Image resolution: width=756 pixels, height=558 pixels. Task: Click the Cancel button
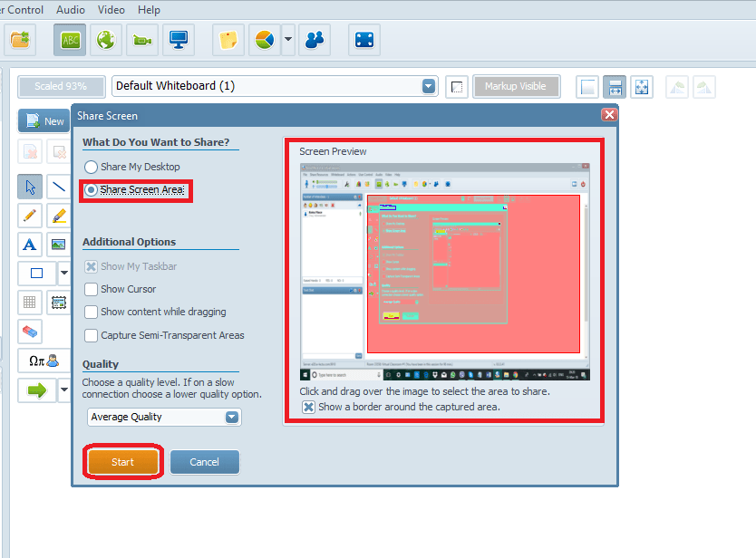[x=205, y=462]
